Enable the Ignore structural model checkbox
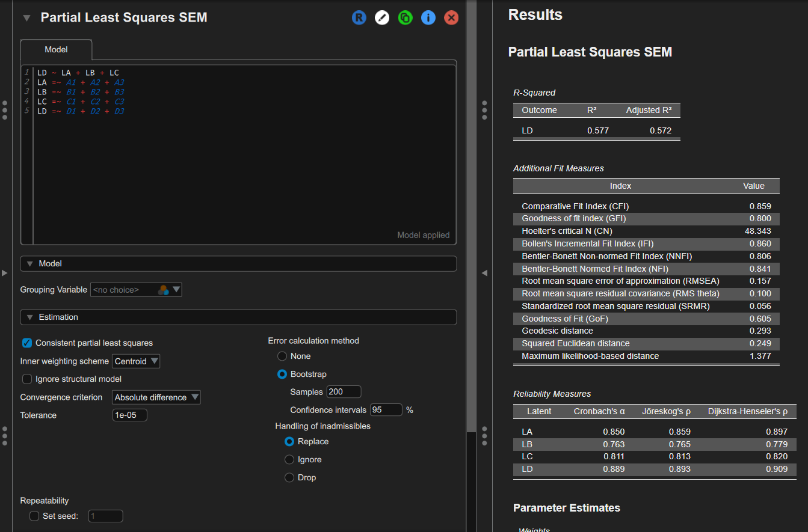 pyautogui.click(x=27, y=379)
